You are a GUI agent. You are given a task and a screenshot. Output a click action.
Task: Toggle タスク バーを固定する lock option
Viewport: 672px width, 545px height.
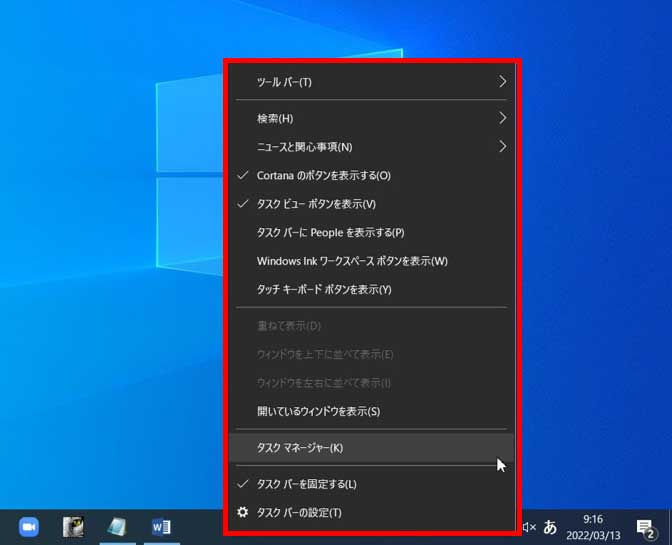point(306,484)
